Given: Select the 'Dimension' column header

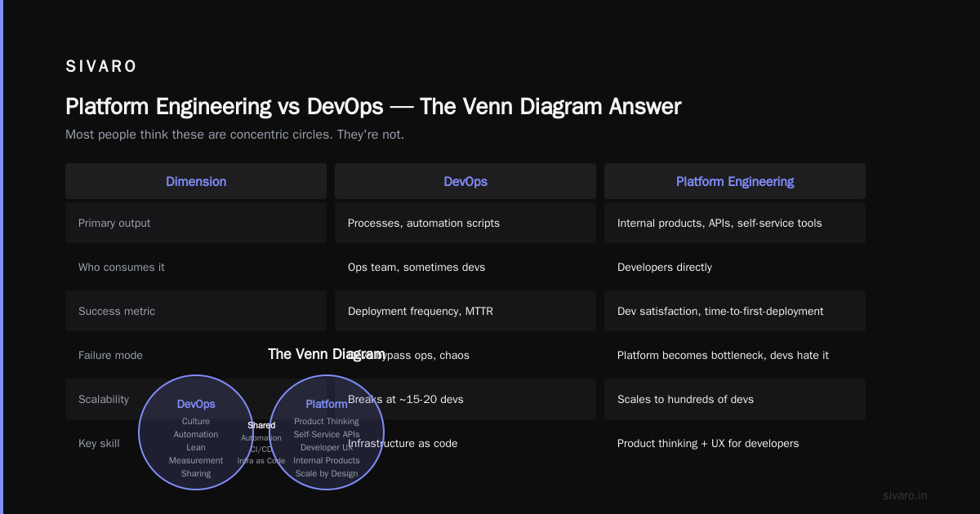Looking at the screenshot, I should pyautogui.click(x=196, y=181).
